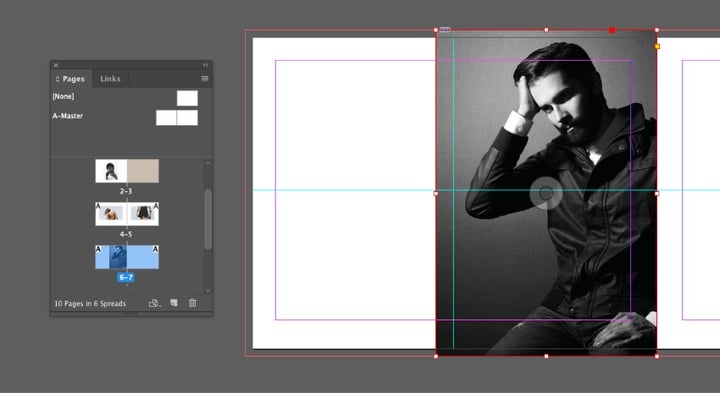Click the 2-3 page number label
The height and width of the screenshot is (393, 720).
(x=126, y=191)
